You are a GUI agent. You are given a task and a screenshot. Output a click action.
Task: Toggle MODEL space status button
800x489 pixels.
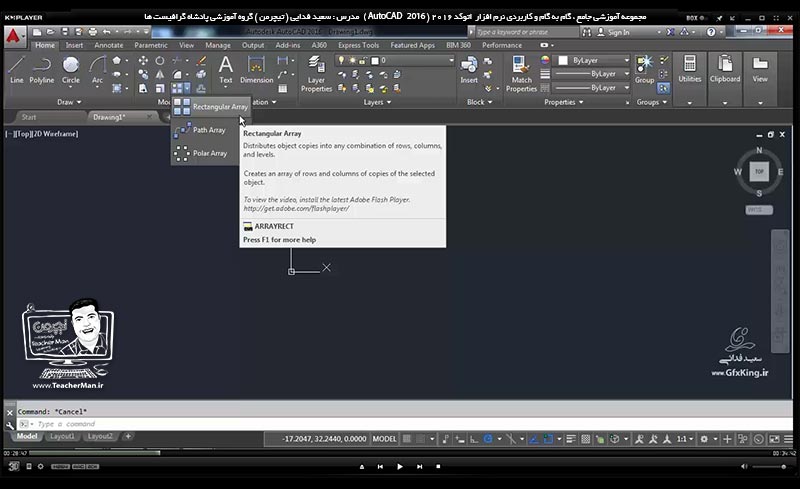[384, 439]
